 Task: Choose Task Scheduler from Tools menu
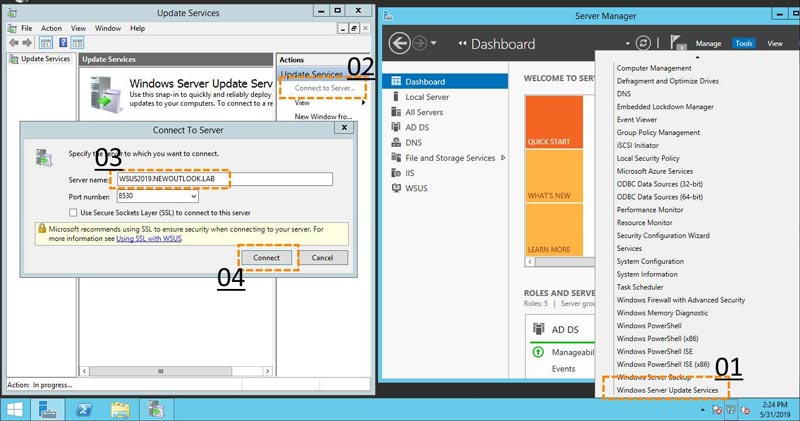[x=639, y=287]
